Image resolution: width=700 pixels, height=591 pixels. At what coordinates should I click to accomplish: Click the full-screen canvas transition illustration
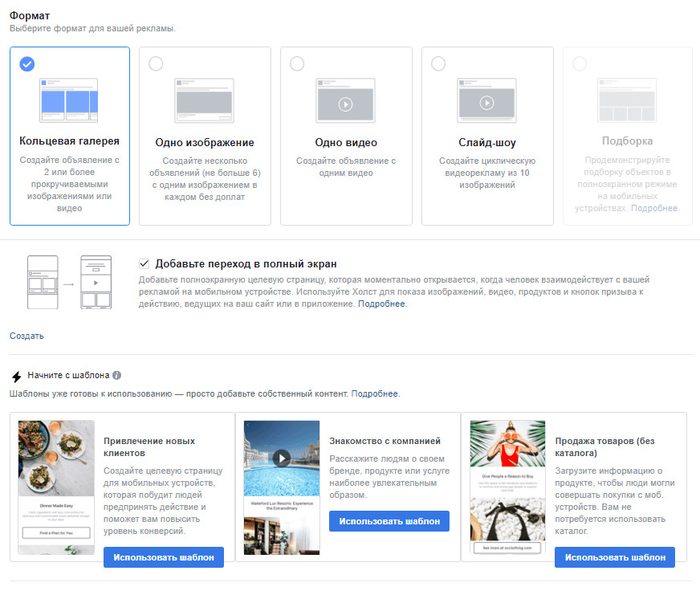coord(69,283)
